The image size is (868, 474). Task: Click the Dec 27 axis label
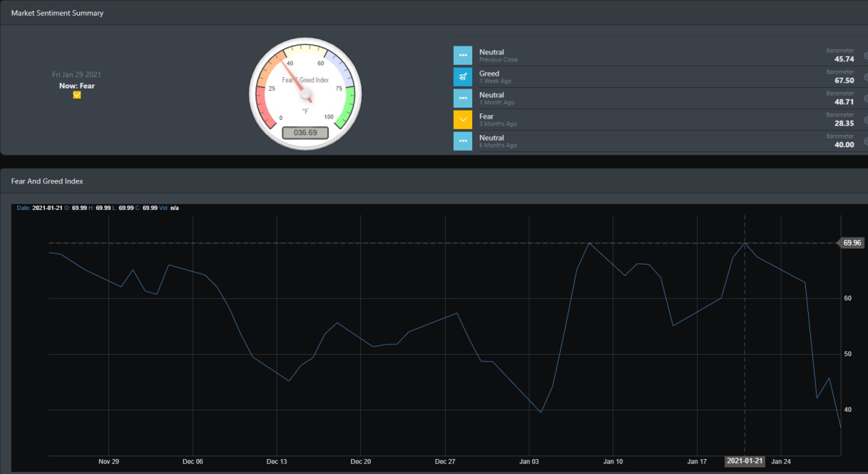445,461
